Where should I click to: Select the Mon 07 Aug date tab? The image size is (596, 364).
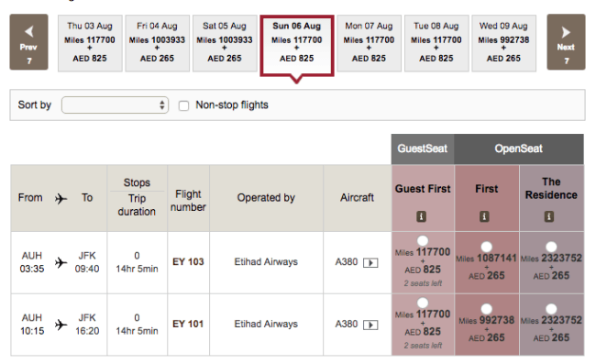click(x=369, y=43)
